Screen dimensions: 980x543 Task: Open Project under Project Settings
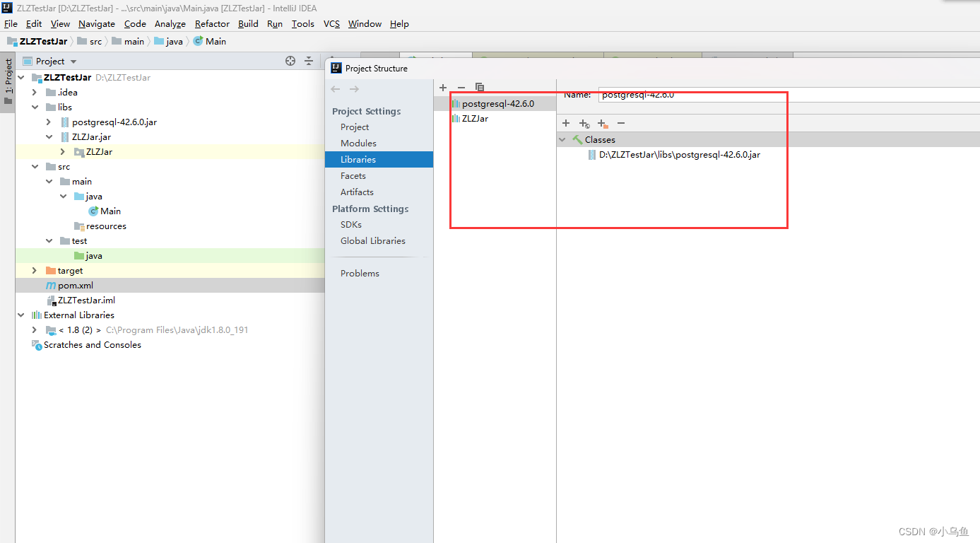click(x=355, y=127)
